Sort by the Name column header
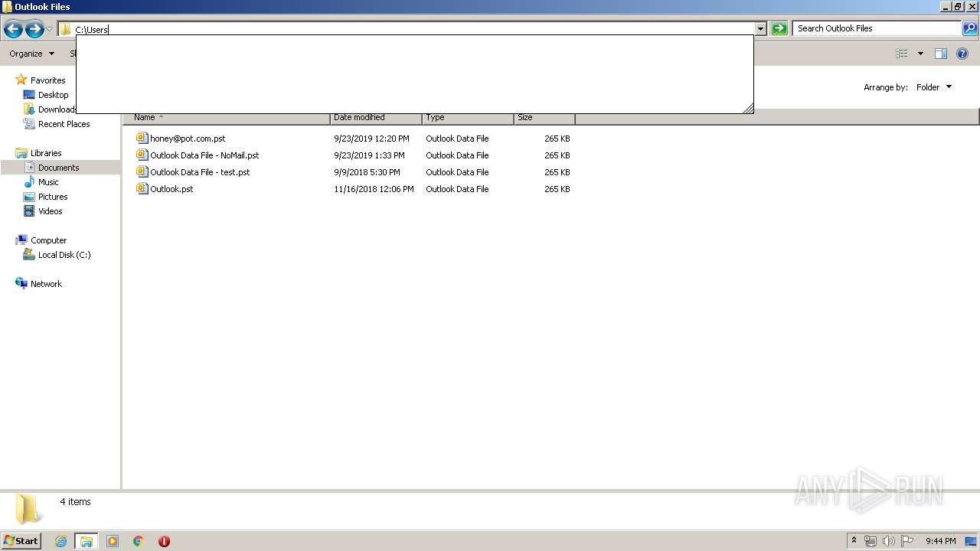Image resolution: width=980 pixels, height=551 pixels. [227, 117]
